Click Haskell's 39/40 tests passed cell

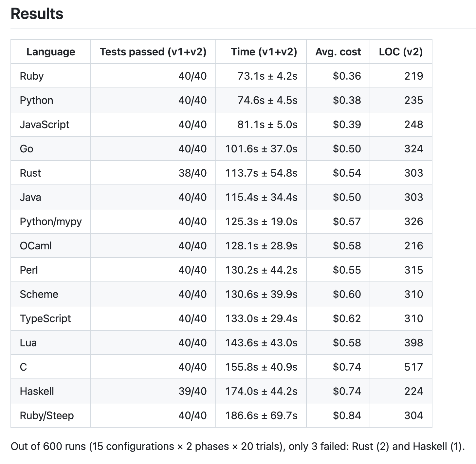coord(153,391)
